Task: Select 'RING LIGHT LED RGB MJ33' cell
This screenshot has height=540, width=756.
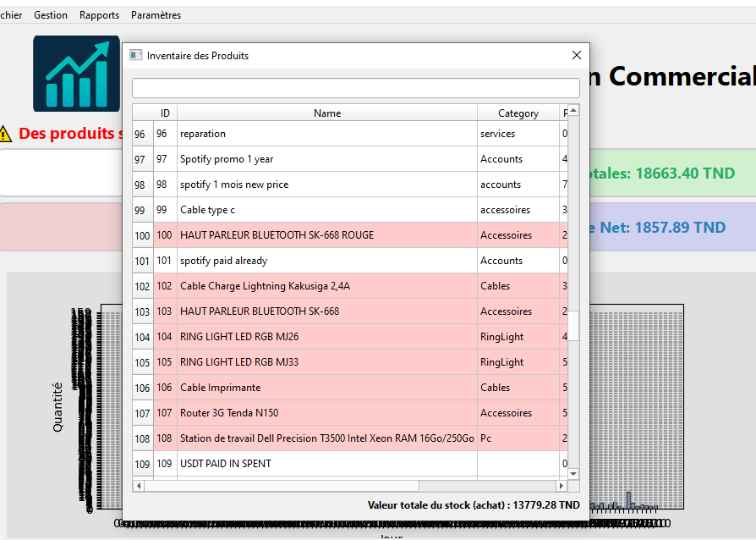Action: point(327,362)
